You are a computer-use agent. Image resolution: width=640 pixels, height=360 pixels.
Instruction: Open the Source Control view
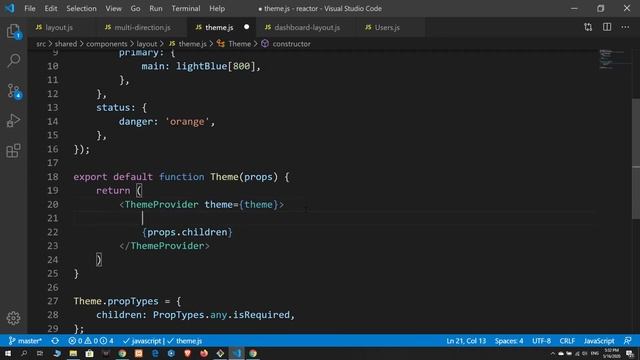point(13,91)
